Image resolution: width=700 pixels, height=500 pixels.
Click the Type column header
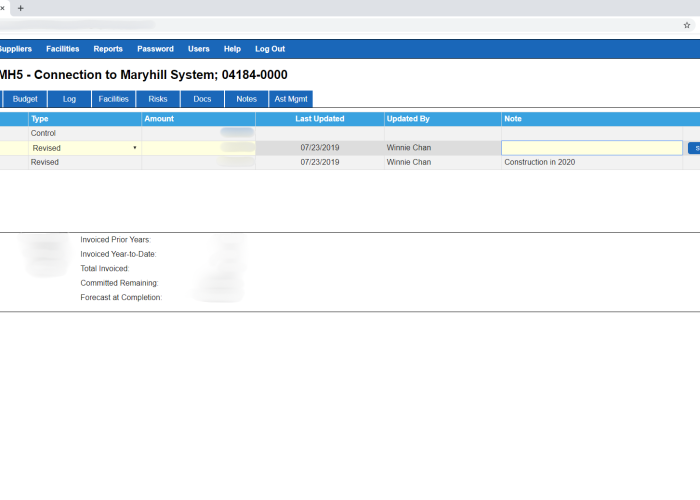tap(85, 119)
